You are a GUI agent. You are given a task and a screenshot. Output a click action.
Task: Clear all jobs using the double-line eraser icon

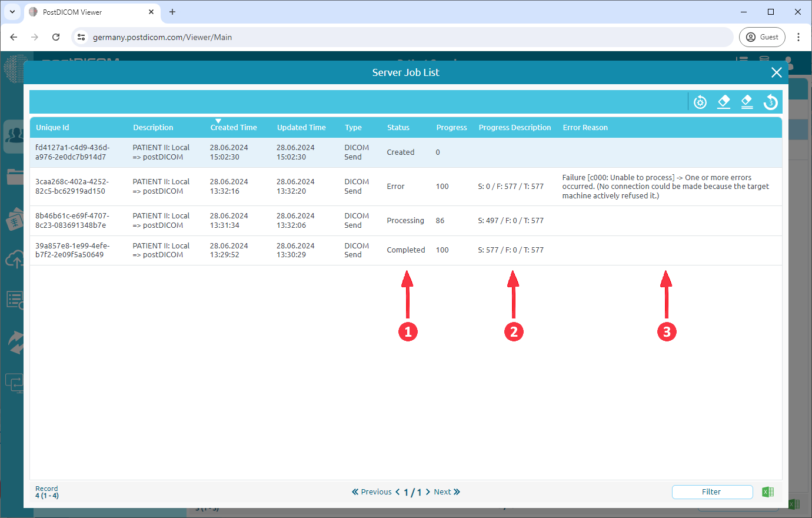pyautogui.click(x=747, y=102)
